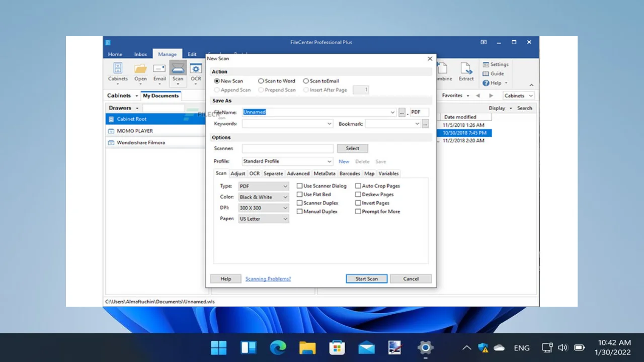The height and width of the screenshot is (362, 644).
Task: Open the Color dropdown showing Black & White
Action: 264,197
